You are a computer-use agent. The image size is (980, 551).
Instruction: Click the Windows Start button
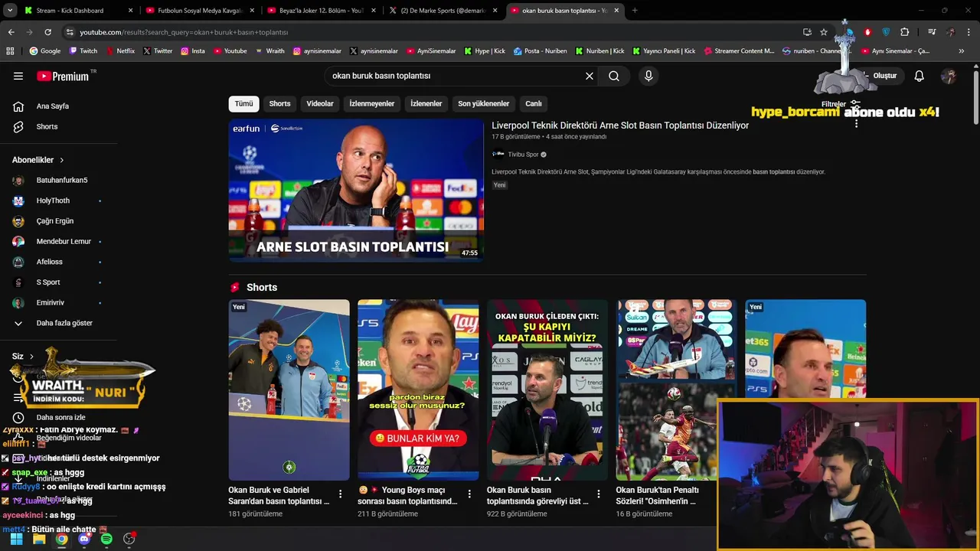[16, 539]
